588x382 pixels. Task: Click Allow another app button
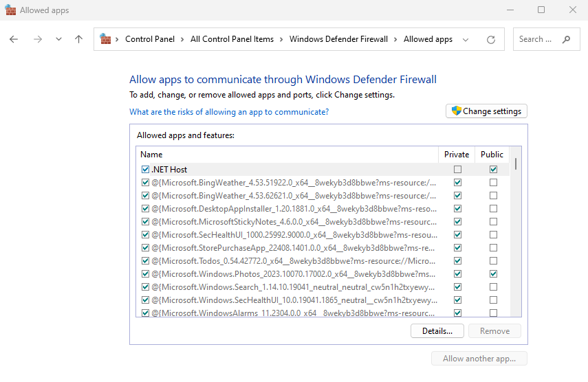479,359
